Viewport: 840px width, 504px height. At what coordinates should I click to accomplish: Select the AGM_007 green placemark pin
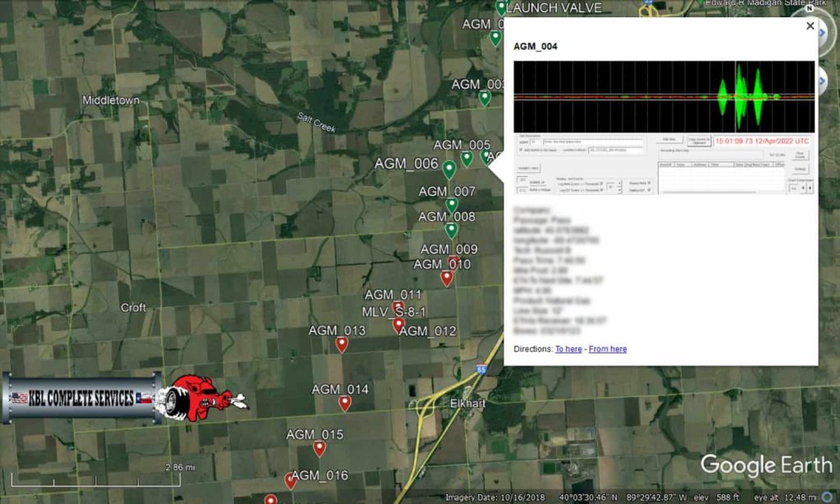pyautogui.click(x=452, y=206)
